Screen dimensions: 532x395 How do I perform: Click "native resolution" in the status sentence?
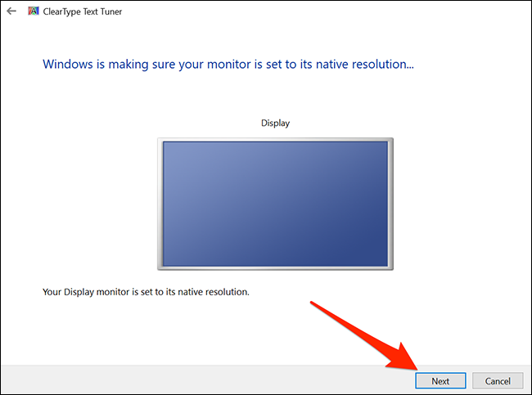(205, 291)
